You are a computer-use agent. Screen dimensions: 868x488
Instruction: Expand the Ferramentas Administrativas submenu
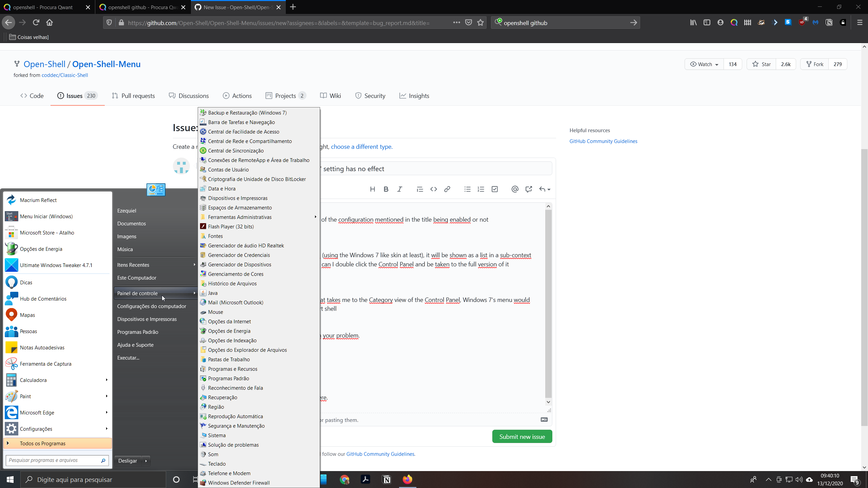240,217
